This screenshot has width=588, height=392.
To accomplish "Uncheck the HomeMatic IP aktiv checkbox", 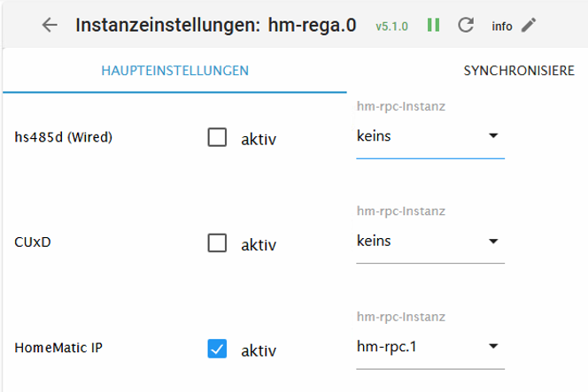I will pos(217,349).
